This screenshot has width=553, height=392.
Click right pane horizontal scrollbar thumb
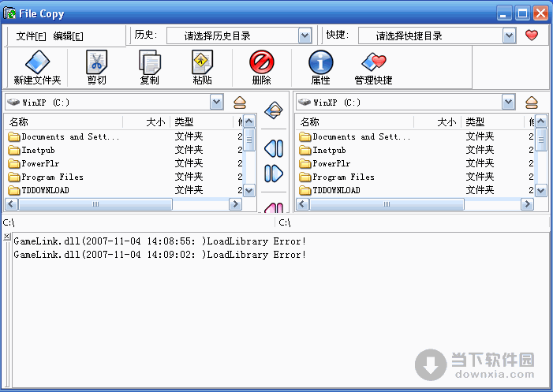(x=387, y=204)
